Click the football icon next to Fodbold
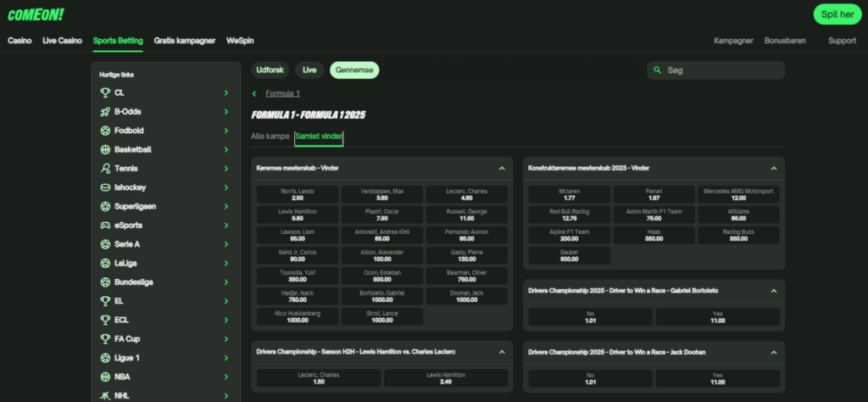Viewport: 868px width, 402px height. (105, 131)
